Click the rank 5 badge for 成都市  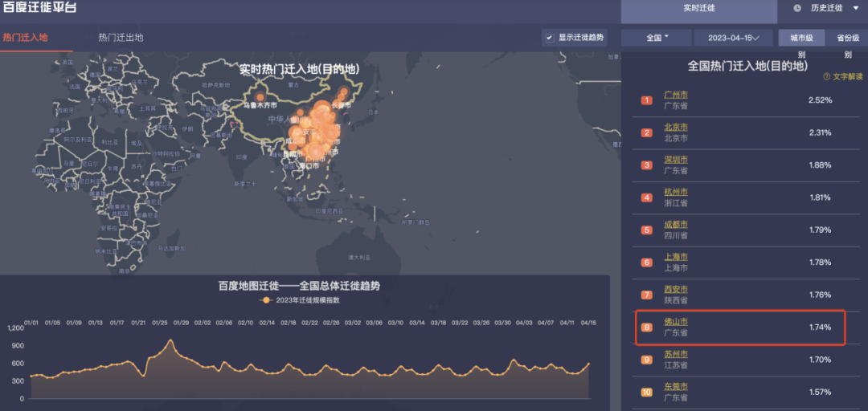(x=647, y=230)
